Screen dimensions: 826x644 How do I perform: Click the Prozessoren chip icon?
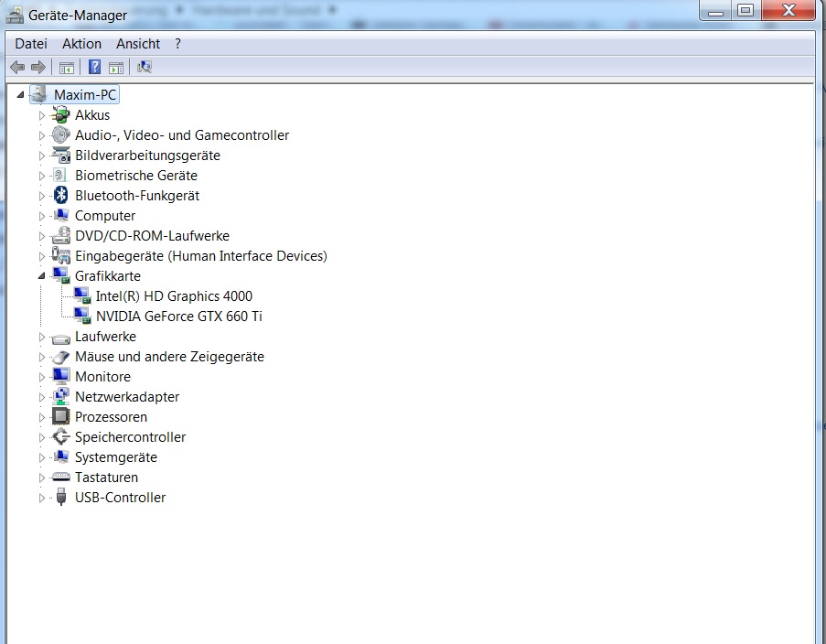61,416
